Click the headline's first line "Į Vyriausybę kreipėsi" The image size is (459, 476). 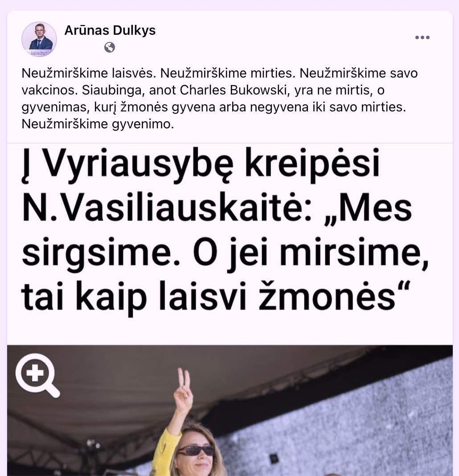(x=201, y=164)
